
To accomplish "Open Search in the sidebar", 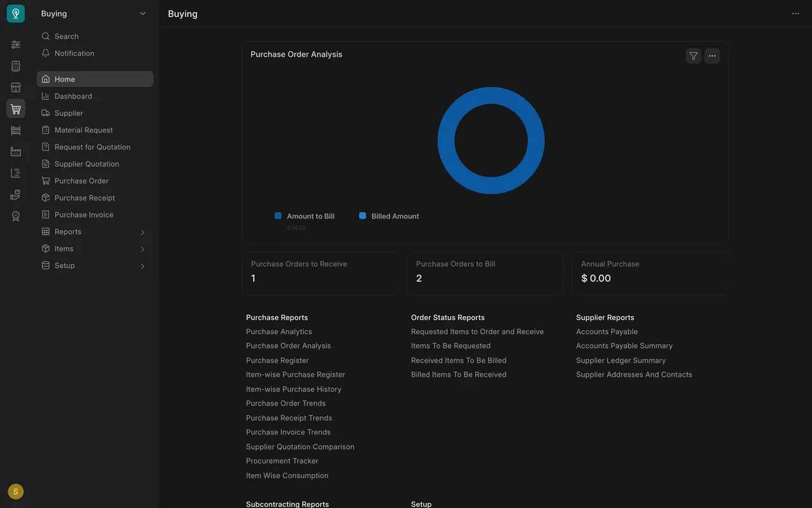I will pos(95,36).
